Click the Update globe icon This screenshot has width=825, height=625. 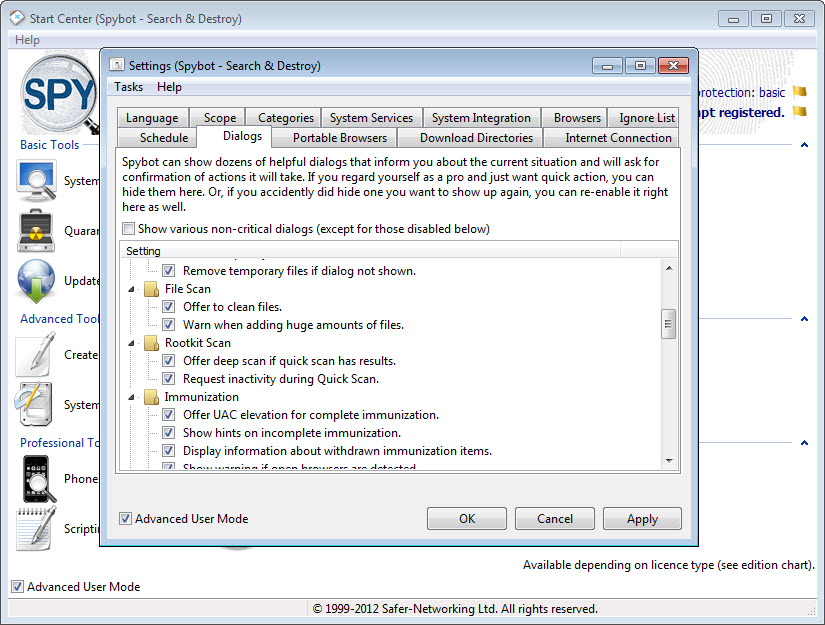[36, 281]
